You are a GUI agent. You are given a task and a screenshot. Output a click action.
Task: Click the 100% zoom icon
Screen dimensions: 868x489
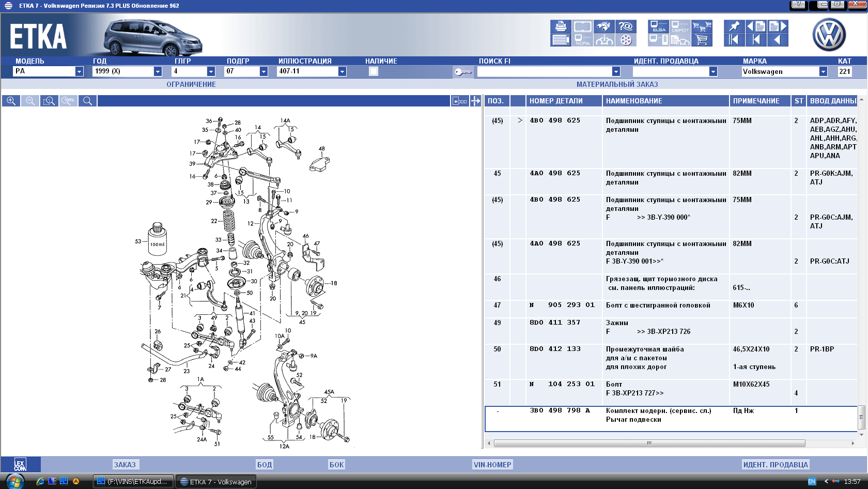pos(68,101)
